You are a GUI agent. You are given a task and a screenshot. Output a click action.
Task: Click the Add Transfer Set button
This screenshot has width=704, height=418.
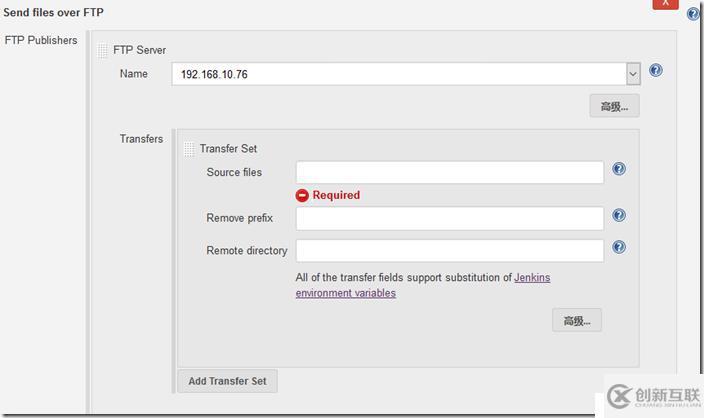click(227, 381)
